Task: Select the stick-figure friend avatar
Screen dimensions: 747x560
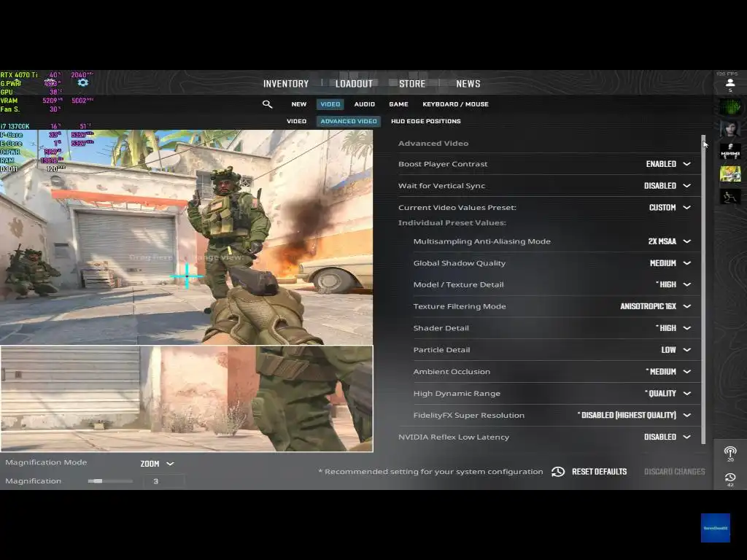Action: coord(729,195)
